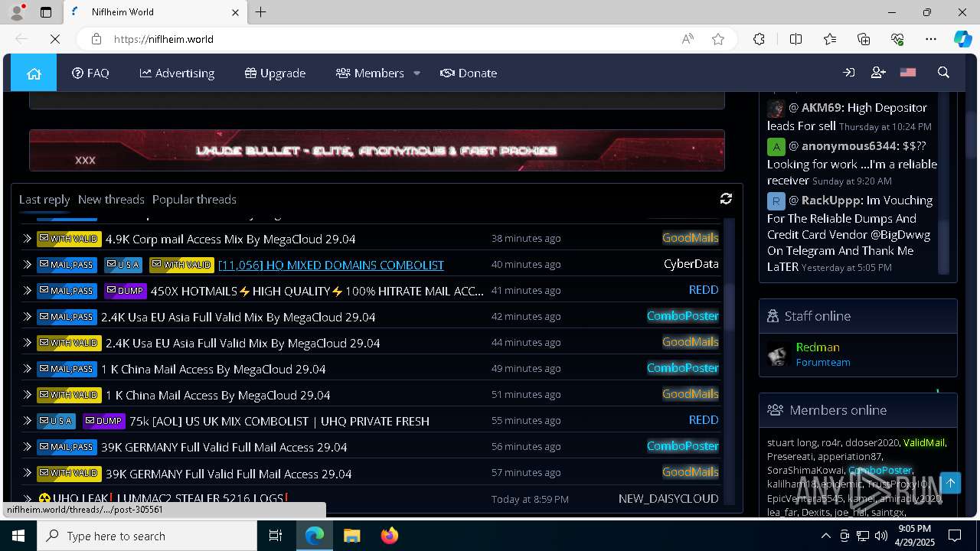Viewport: 980px width, 551px height.
Task: Open Browser essentials heart icon
Action: click(897, 39)
